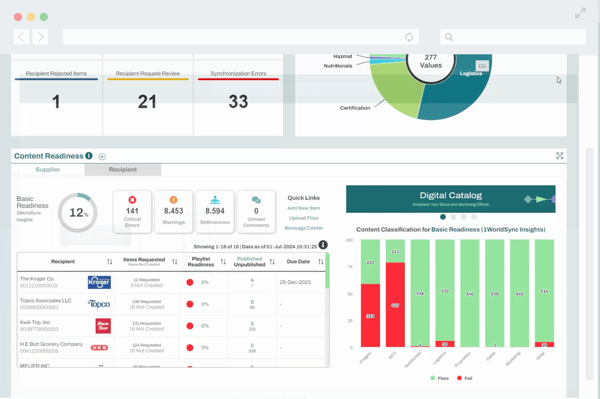Screen dimensions: 600x399
Task: Click the unread comments chat icon
Action: tap(256, 200)
